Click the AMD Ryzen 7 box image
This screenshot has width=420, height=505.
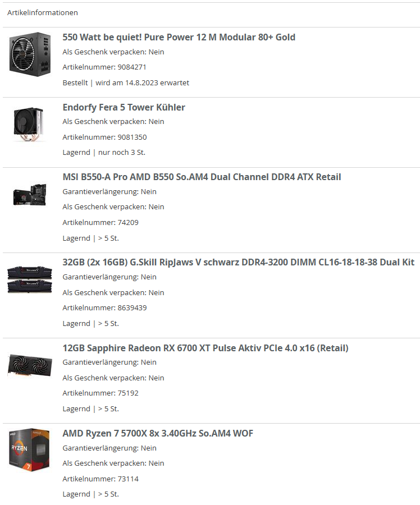click(29, 449)
